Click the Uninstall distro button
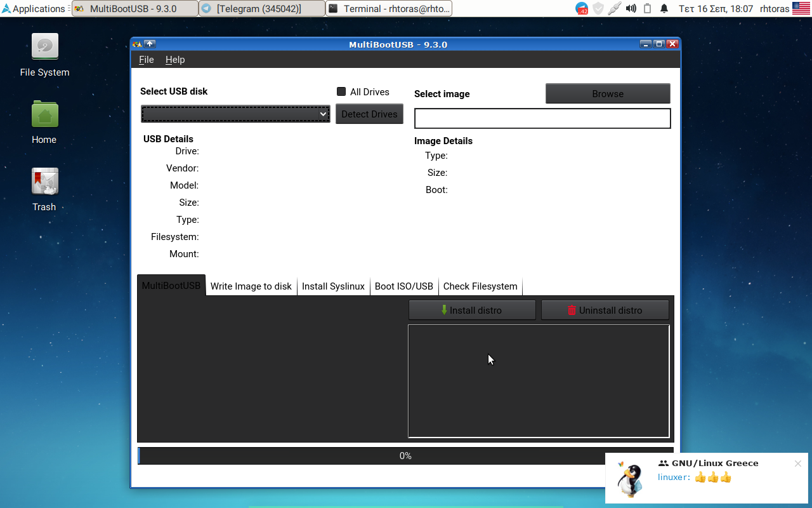Image resolution: width=812 pixels, height=508 pixels. click(x=605, y=310)
